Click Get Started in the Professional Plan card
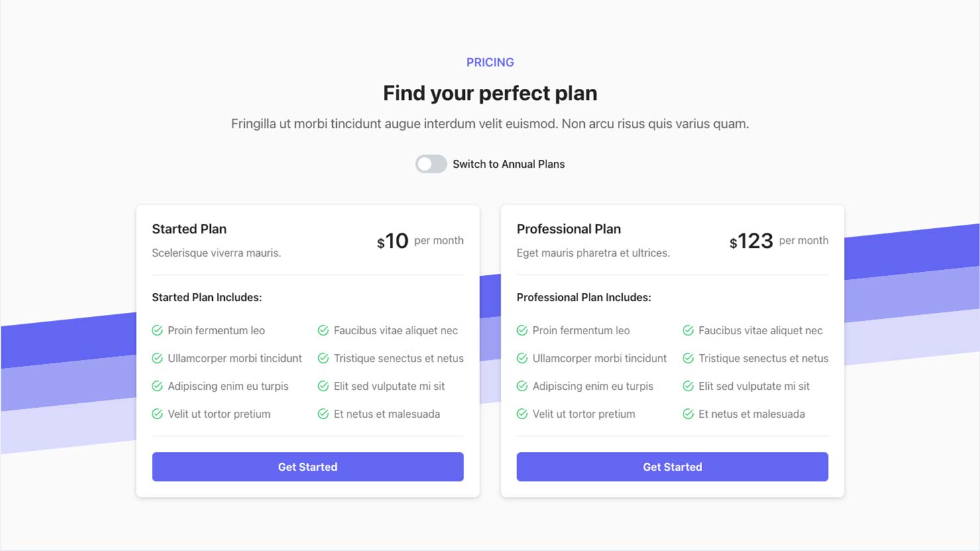980x551 pixels. tap(672, 467)
